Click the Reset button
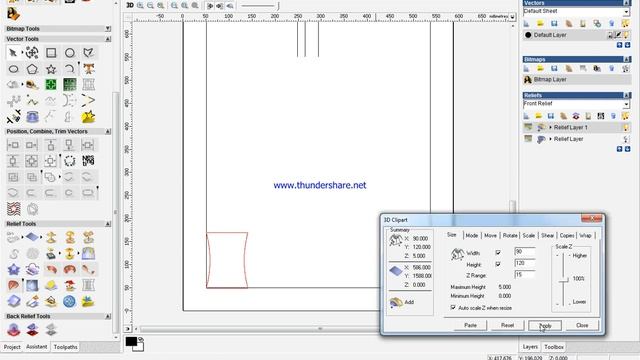This screenshot has width=640, height=360. pyautogui.click(x=507, y=325)
